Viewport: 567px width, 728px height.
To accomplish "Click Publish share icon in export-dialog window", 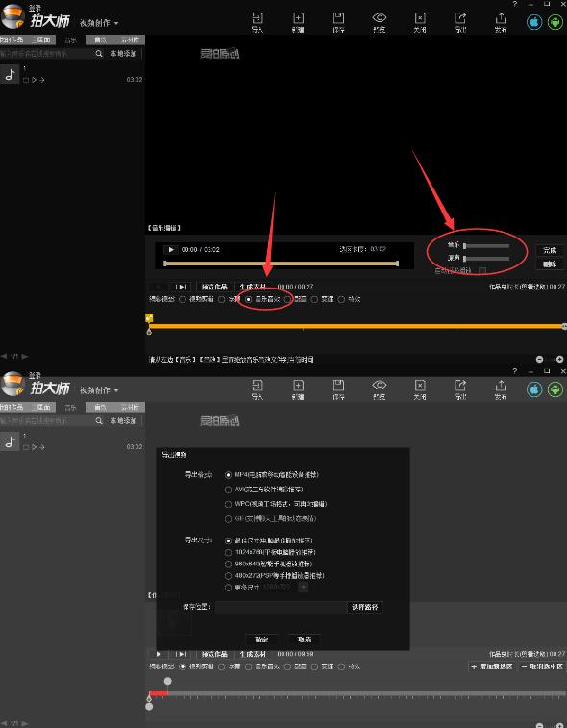I will pyautogui.click(x=501, y=386).
